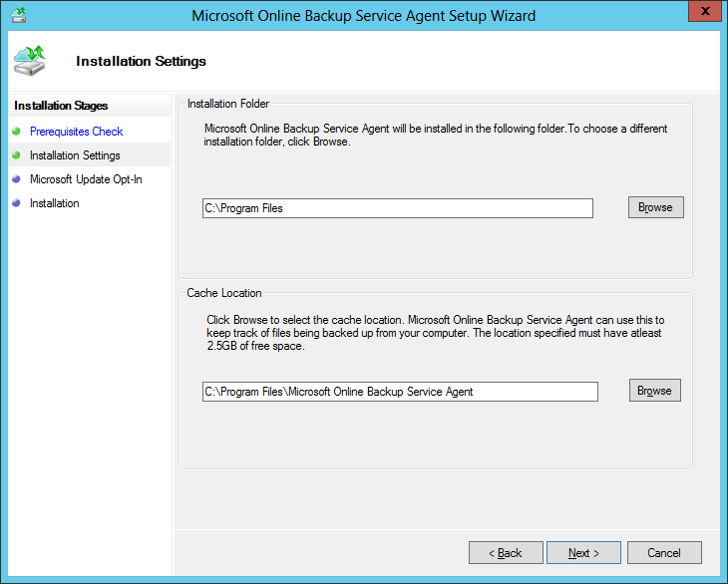Browse to select the cache location
The width and height of the screenshot is (728, 584).
tap(654, 390)
